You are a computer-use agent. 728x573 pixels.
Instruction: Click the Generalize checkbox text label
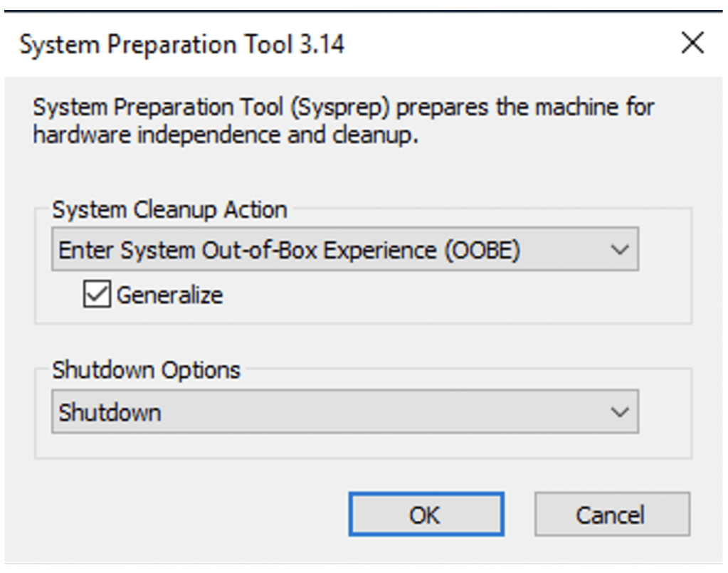(169, 295)
